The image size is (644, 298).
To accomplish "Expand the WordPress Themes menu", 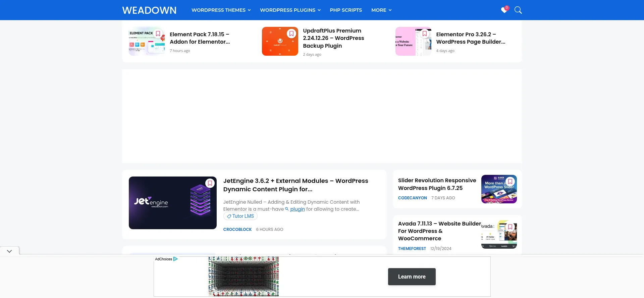I will pyautogui.click(x=221, y=10).
